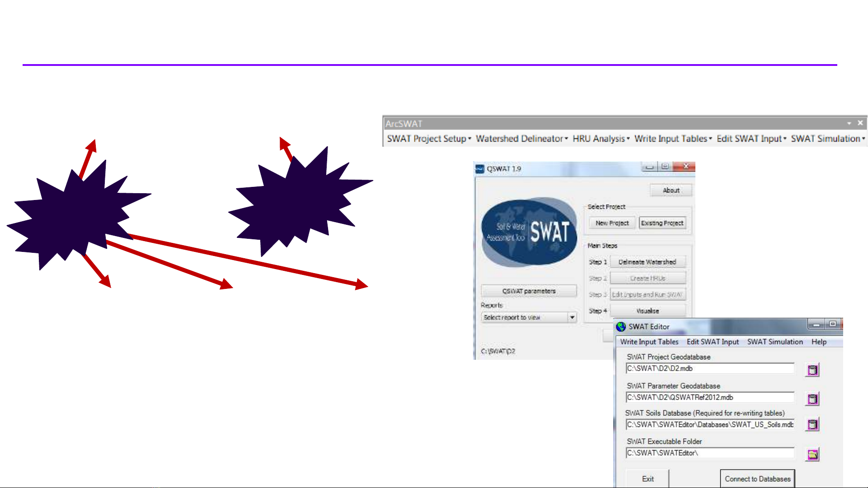Click Create HRUs step 2 button
Viewport: 868px width, 488px height.
pyautogui.click(x=647, y=278)
